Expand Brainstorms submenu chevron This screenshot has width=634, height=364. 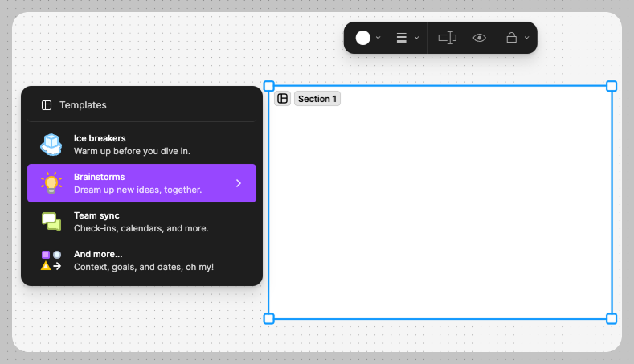[x=239, y=183]
